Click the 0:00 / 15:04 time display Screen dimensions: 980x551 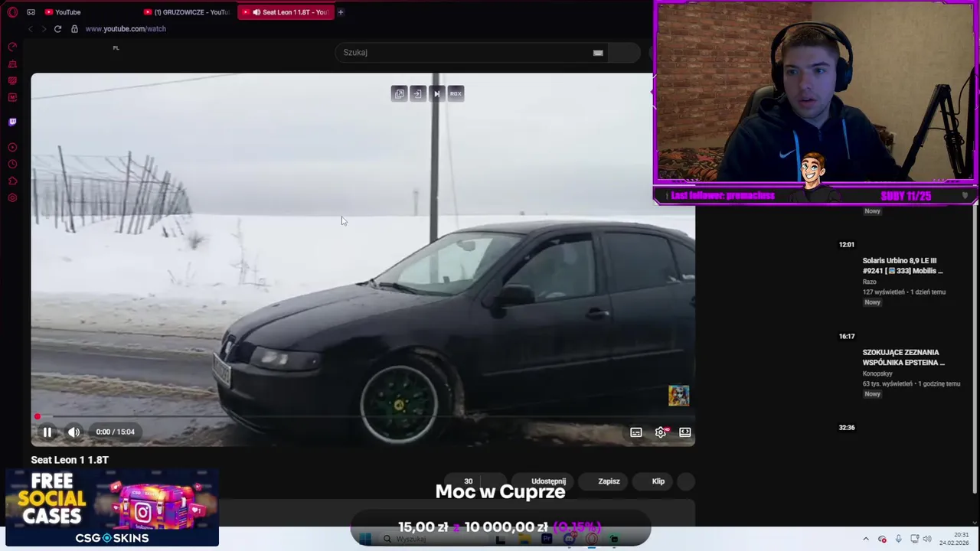pos(115,432)
